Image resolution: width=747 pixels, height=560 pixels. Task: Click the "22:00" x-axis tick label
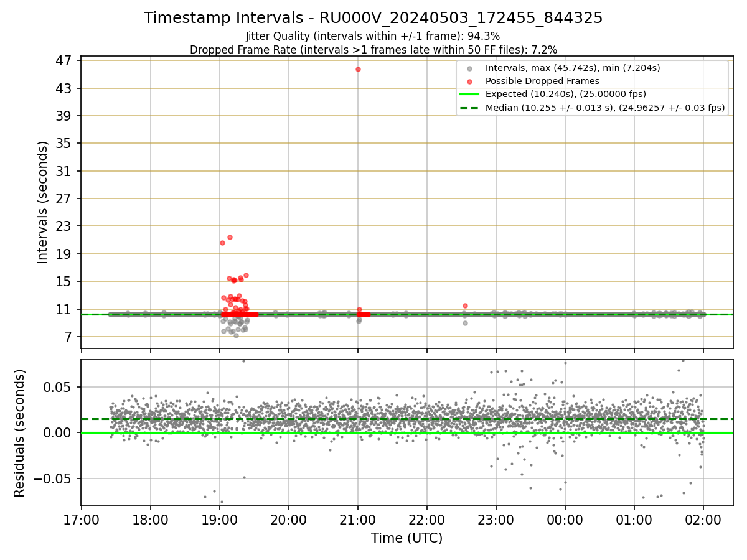pyautogui.click(x=427, y=520)
